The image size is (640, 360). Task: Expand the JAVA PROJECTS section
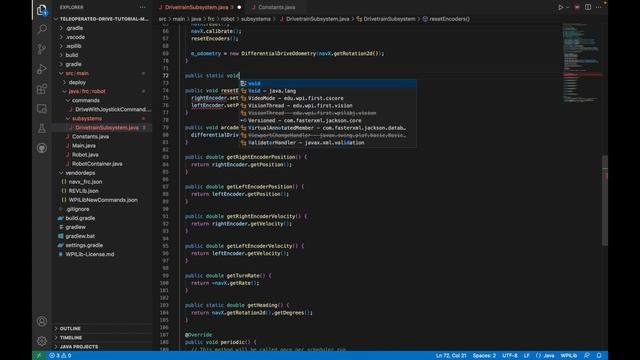(102, 347)
